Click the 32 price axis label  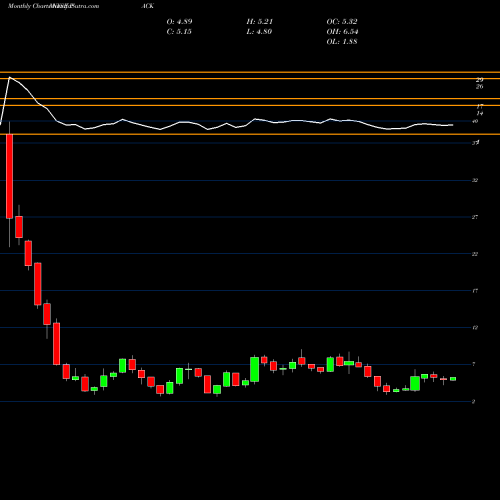point(475,180)
